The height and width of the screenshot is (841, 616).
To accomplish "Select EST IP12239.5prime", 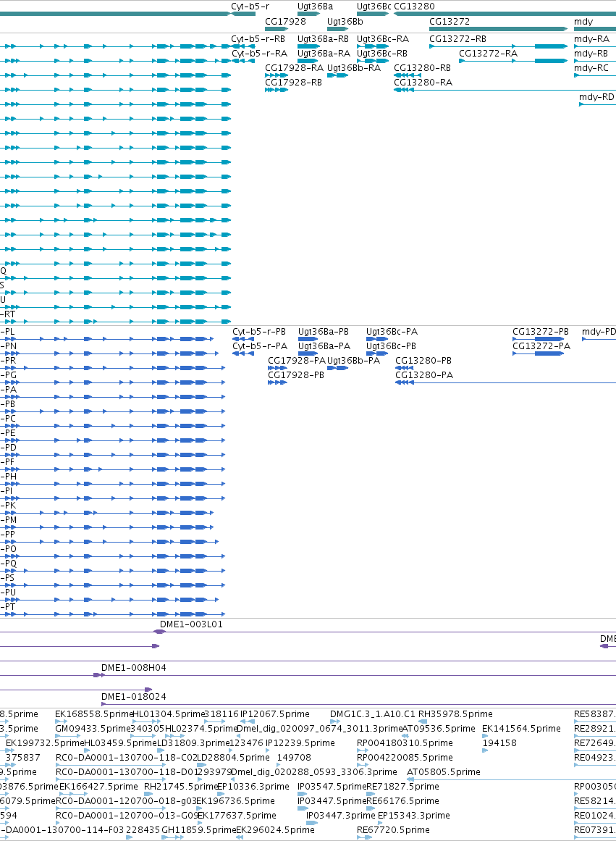I will tap(300, 743).
